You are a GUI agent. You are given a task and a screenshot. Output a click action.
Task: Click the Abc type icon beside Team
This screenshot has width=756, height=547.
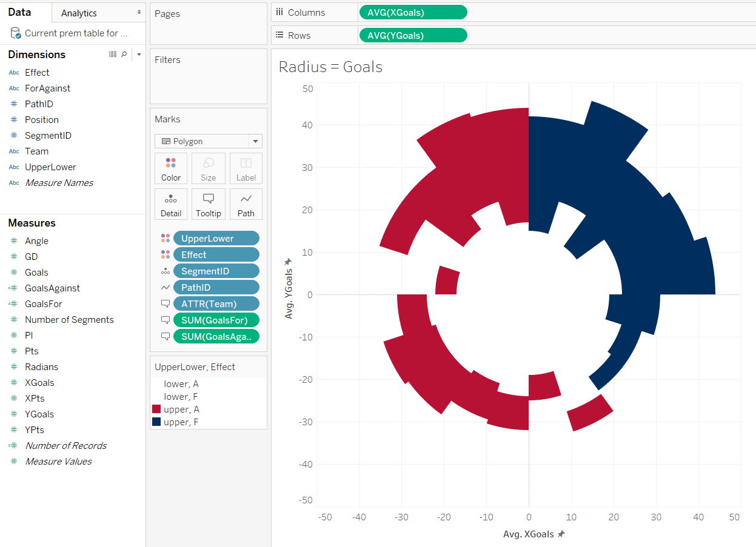tap(14, 151)
